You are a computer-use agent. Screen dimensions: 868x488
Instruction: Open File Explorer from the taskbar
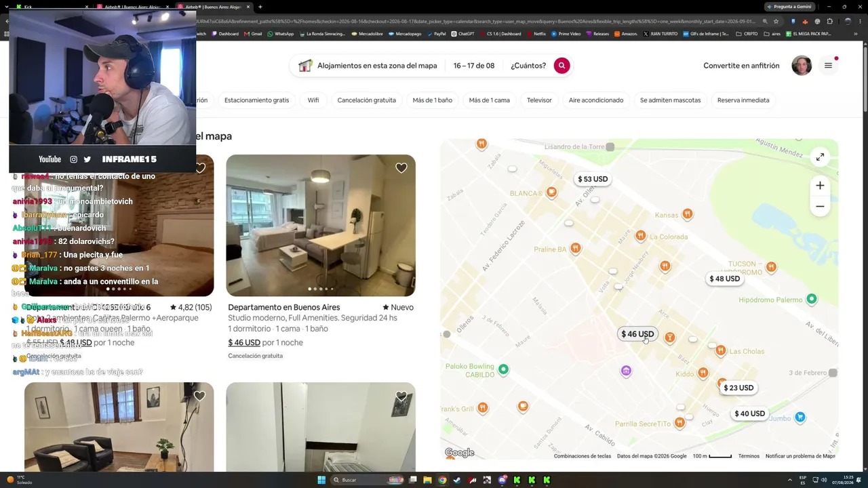coord(427,480)
